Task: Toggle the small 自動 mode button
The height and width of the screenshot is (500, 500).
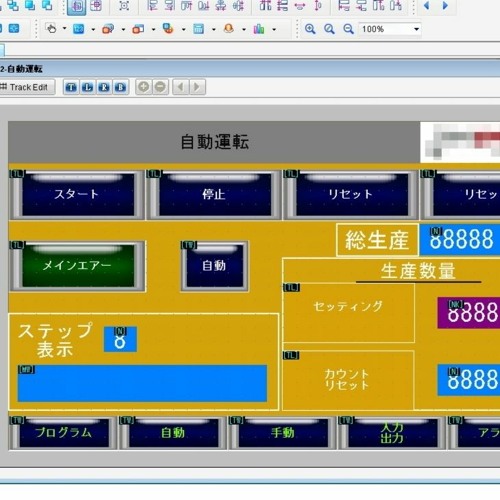Action: point(214,266)
